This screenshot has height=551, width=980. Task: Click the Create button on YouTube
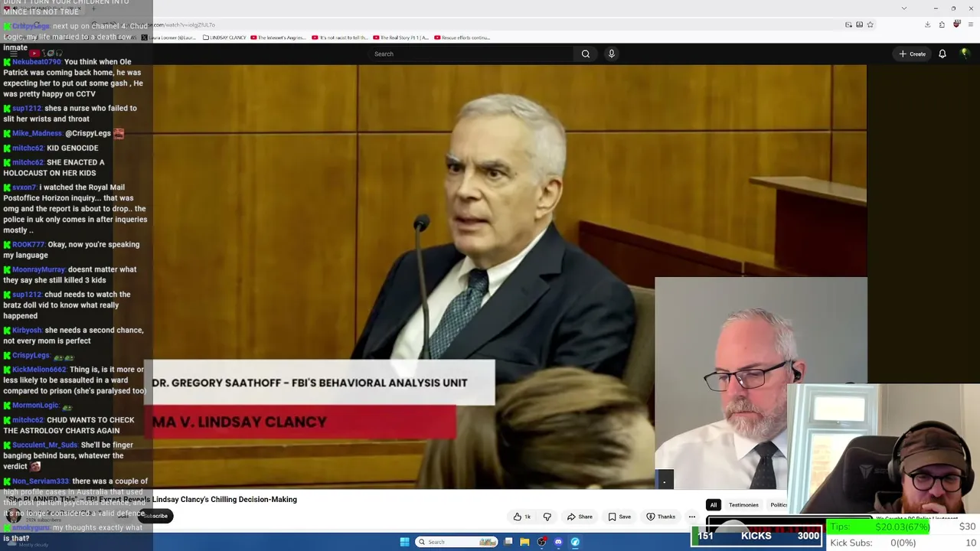913,54
